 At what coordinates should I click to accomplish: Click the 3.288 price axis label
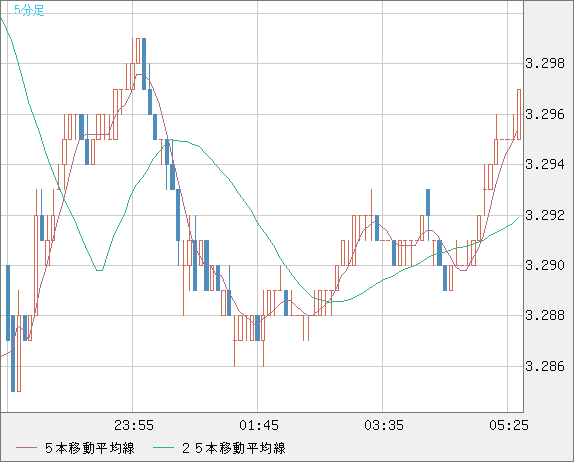tap(545, 316)
